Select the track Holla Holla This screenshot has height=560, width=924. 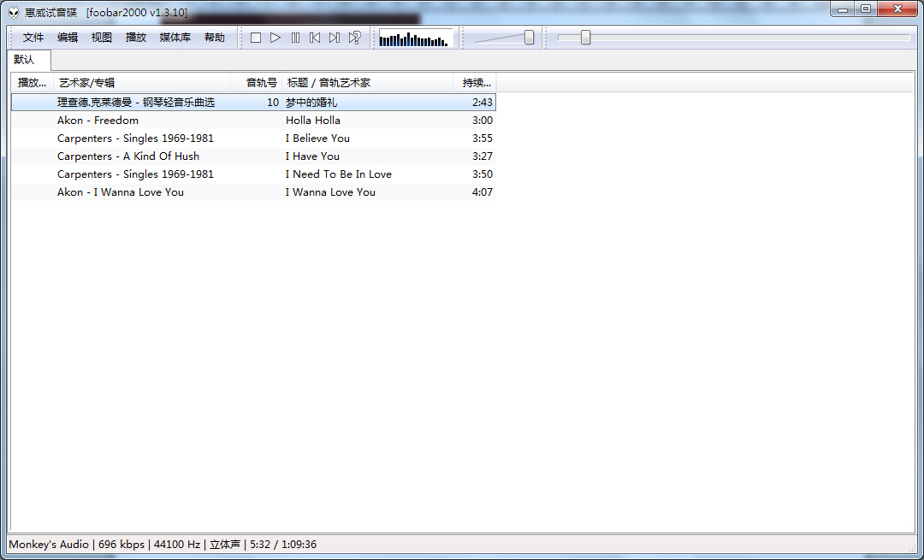[x=313, y=121]
